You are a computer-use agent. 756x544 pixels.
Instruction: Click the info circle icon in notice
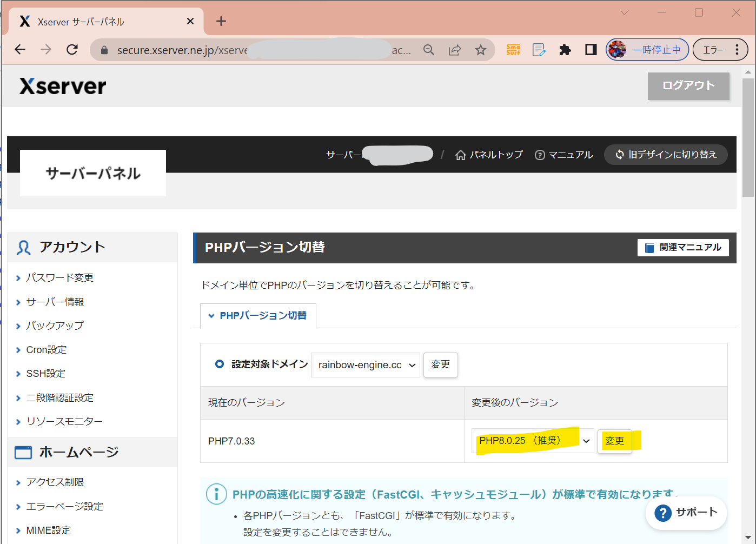click(216, 494)
